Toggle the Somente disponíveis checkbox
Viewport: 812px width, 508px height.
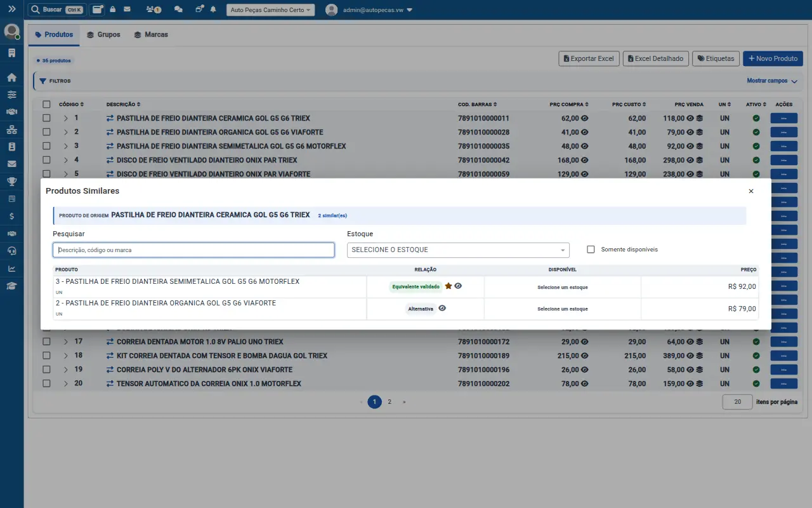[591, 250]
